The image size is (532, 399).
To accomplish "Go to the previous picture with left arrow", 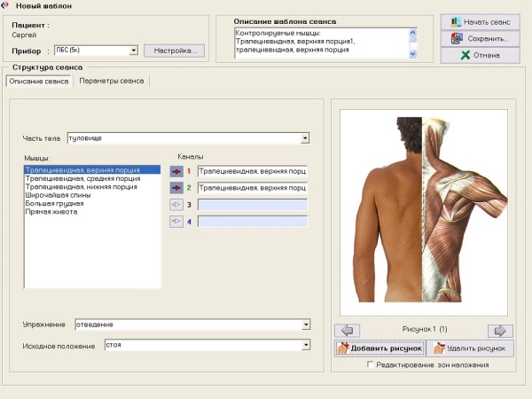I will (349, 330).
